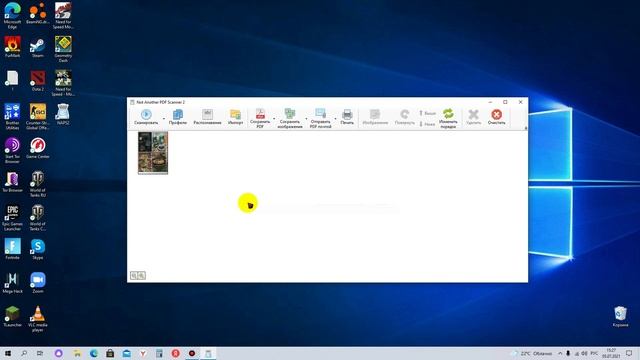This screenshot has width=640, height=360.
Task: Save images via Сохранить изображения
Action: (290, 118)
